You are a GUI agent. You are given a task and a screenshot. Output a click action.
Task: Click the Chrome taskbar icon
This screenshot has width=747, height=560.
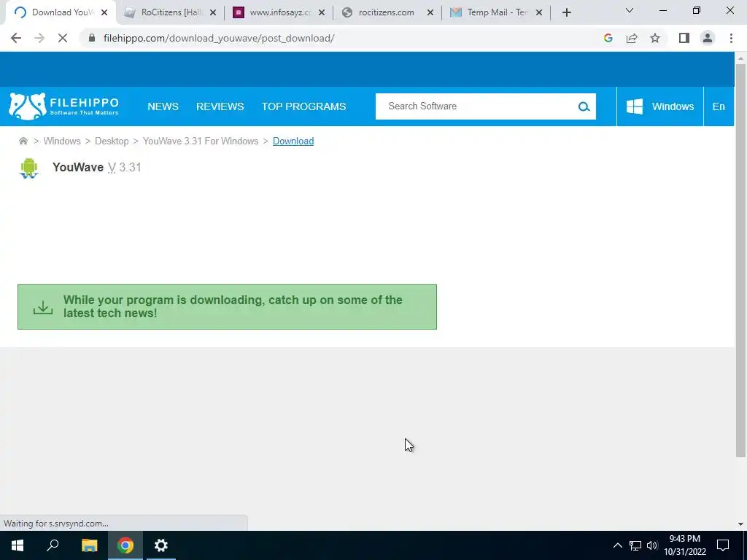[x=125, y=545]
